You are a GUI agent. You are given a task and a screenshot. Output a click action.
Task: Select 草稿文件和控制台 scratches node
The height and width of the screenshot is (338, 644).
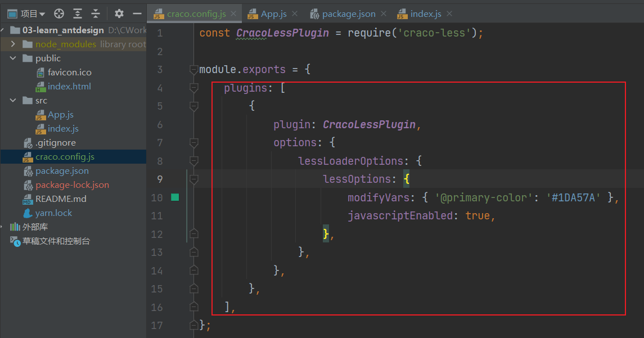(x=56, y=241)
